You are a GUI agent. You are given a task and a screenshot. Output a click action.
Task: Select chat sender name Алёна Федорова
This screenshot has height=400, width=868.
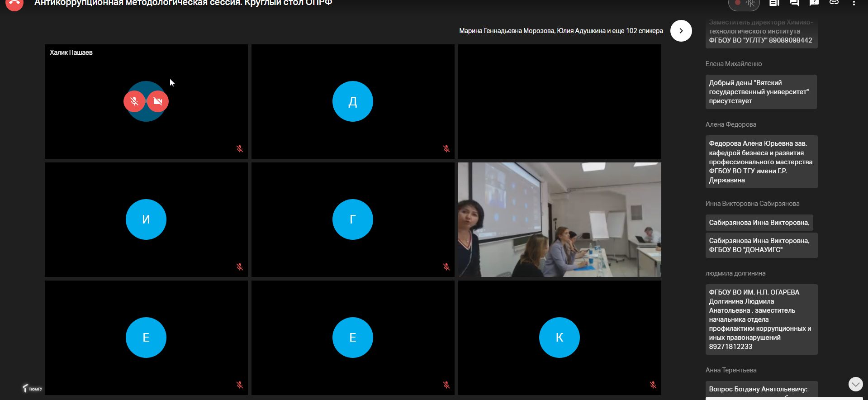730,124
